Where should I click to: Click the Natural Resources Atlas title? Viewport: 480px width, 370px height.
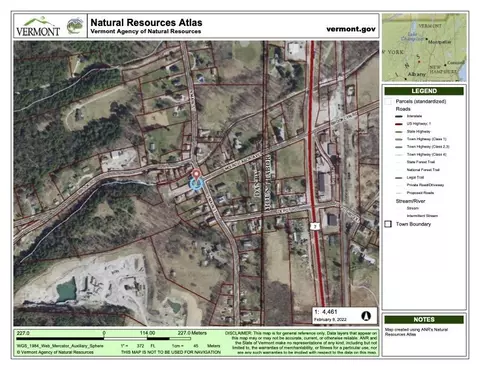tap(146, 23)
